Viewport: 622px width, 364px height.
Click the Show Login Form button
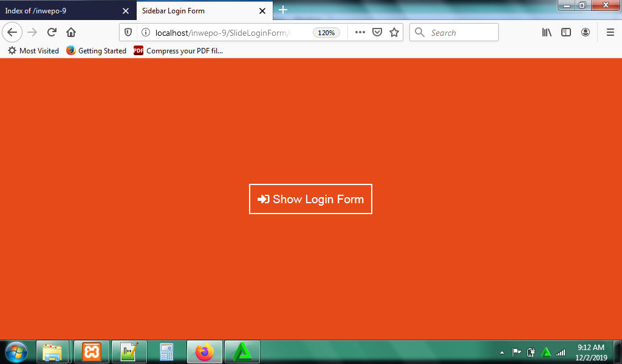click(310, 199)
